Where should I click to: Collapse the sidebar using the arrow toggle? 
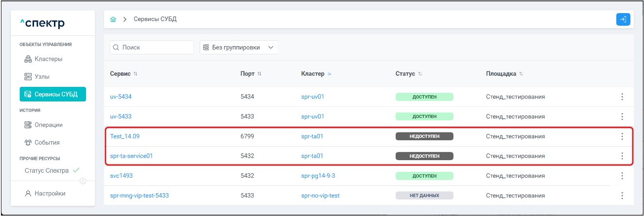[83, 181]
